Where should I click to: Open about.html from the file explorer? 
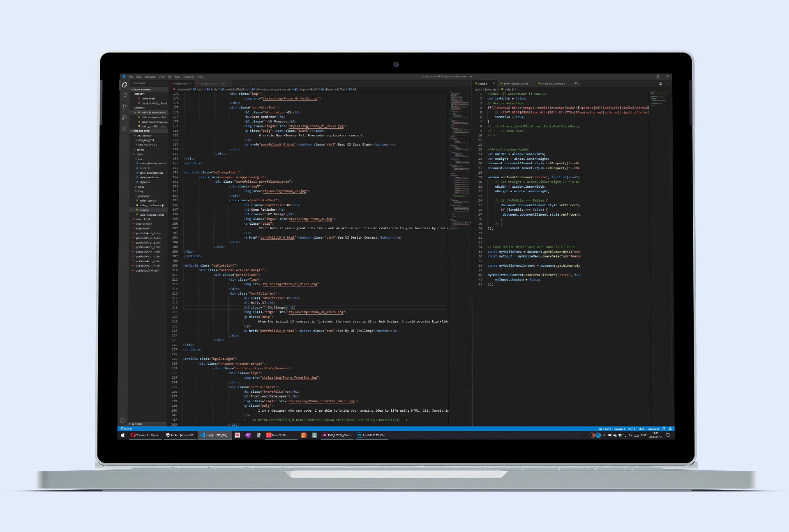point(143,219)
